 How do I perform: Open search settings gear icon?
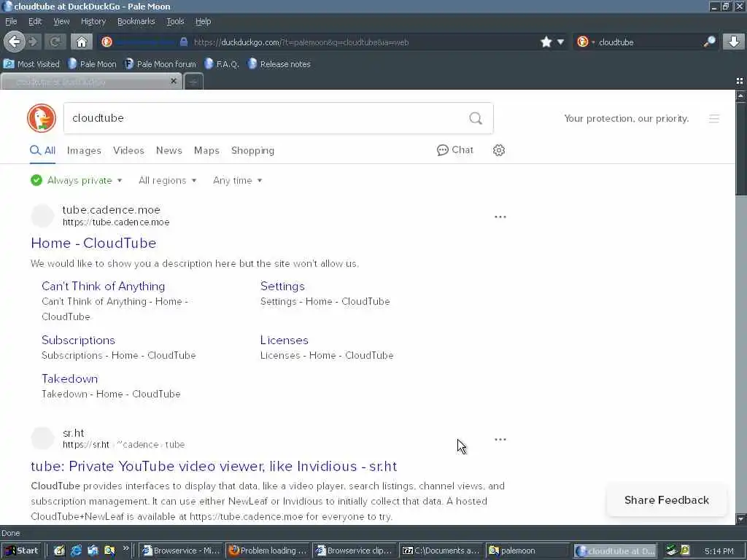pyautogui.click(x=499, y=150)
